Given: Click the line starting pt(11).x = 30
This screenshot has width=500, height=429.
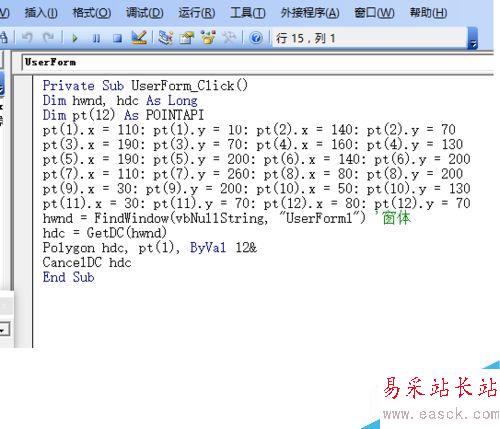Looking at the screenshot, I should pyautogui.click(x=257, y=203).
